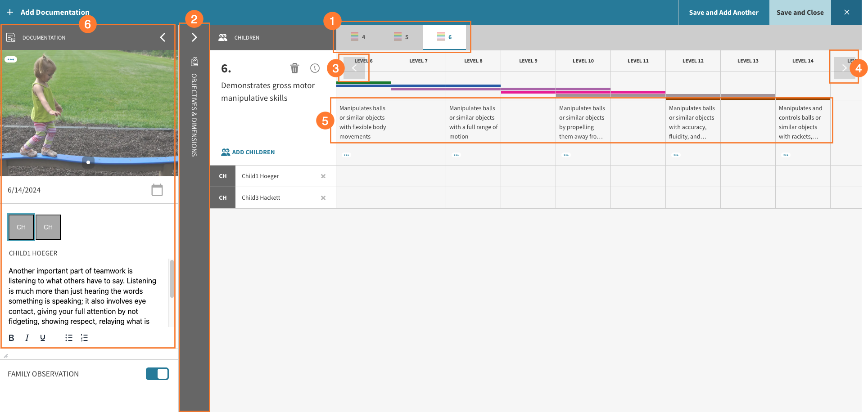Deselect the first CH child avatar
The width and height of the screenshot is (868, 412).
[21, 227]
